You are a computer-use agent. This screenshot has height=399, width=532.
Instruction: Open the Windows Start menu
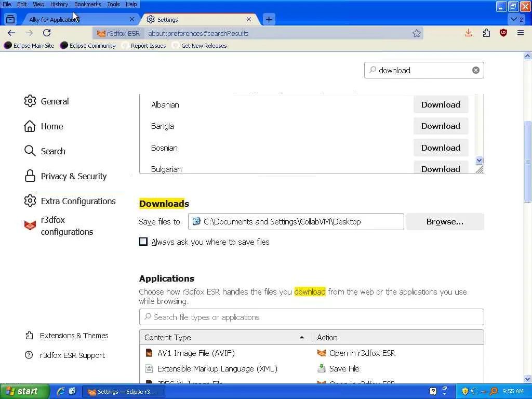(x=24, y=391)
